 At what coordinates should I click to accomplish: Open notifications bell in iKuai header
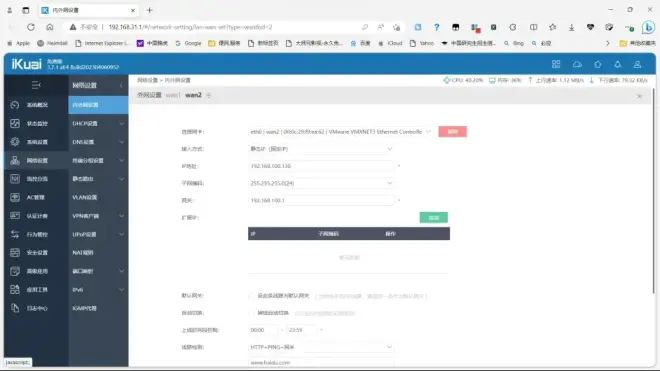click(x=617, y=64)
